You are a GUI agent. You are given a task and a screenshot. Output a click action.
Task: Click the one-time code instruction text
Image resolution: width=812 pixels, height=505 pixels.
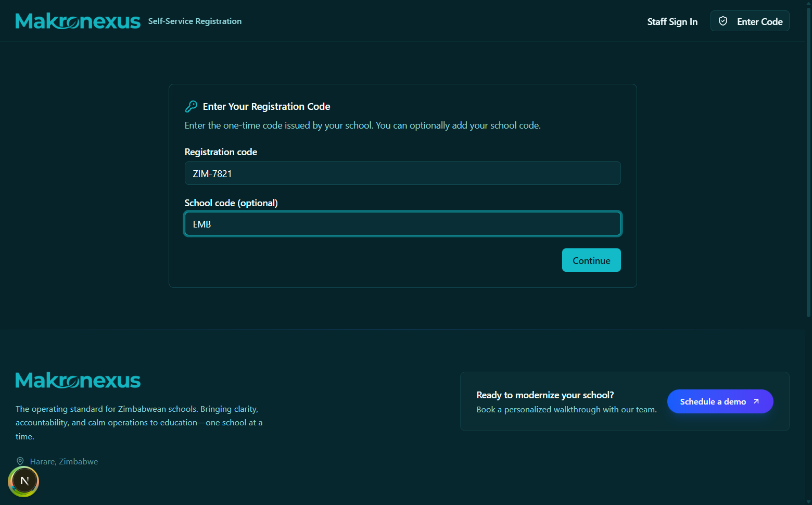(362, 125)
